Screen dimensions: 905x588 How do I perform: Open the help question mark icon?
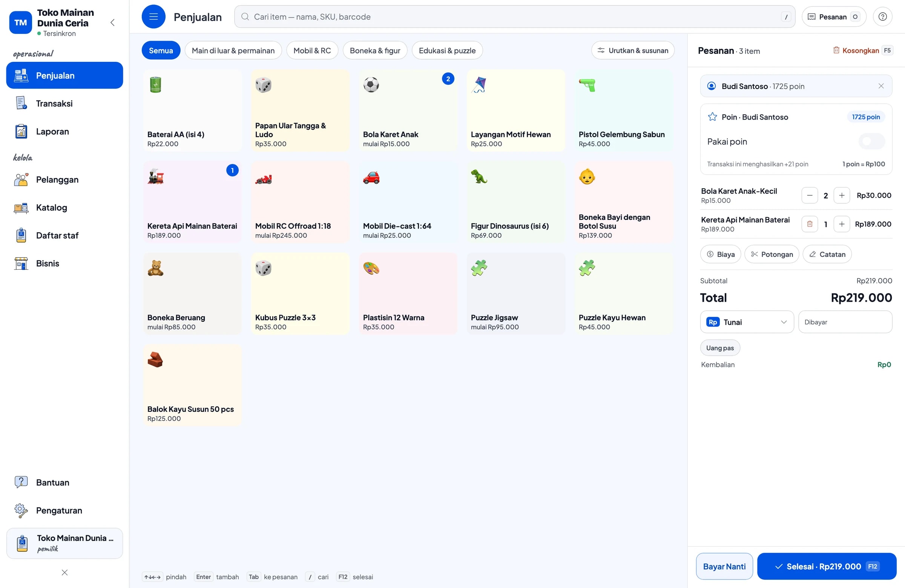coord(883,17)
